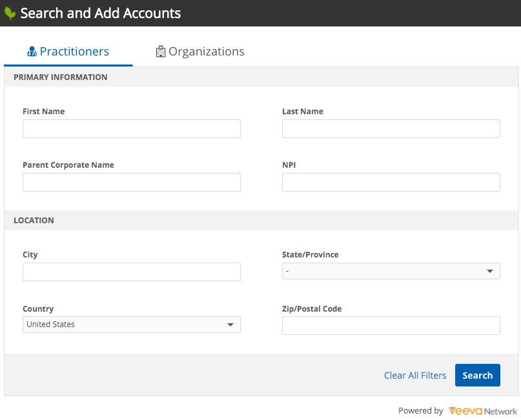Click the Veeva Network logo
This screenshot has height=420, width=521.
pos(482,410)
